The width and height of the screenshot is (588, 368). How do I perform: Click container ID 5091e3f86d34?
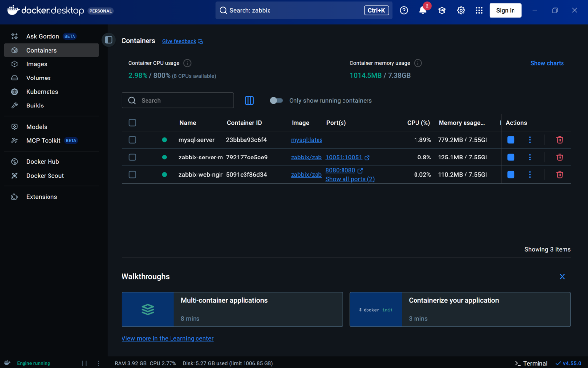246,174
